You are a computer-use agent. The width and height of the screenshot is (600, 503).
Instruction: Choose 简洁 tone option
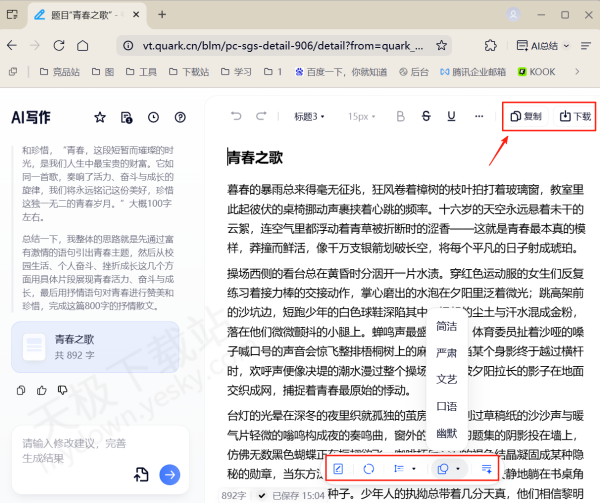click(x=447, y=326)
